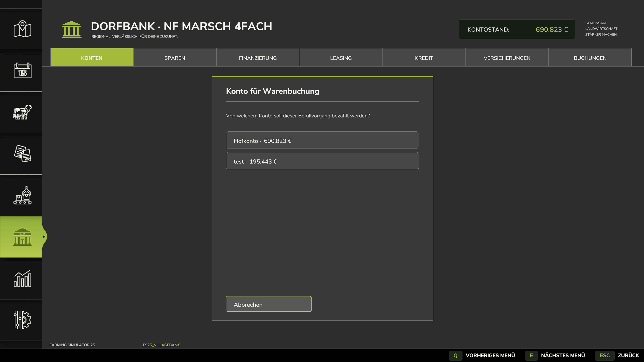Click the Farming Simulator 25 label
The width and height of the screenshot is (644, 362).
pos(72,345)
